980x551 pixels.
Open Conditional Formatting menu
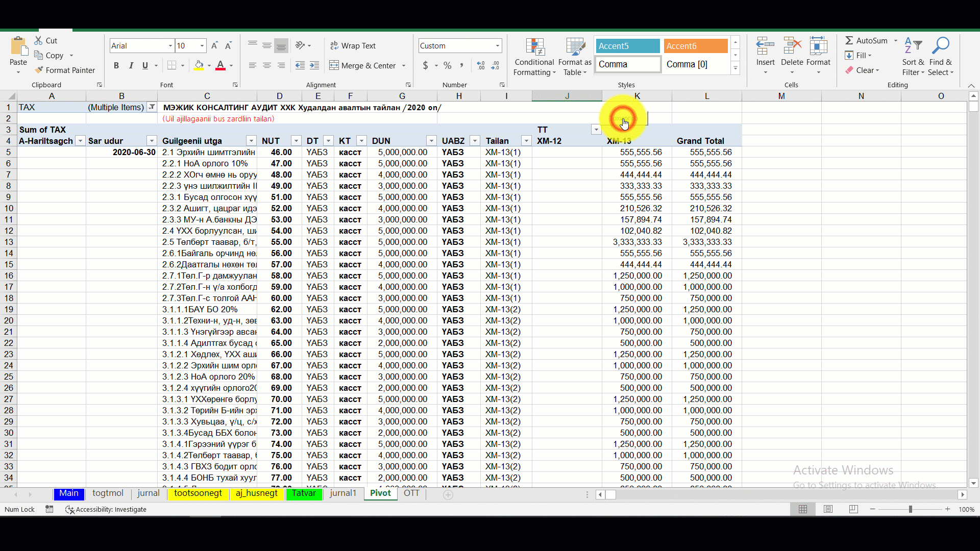(534, 57)
